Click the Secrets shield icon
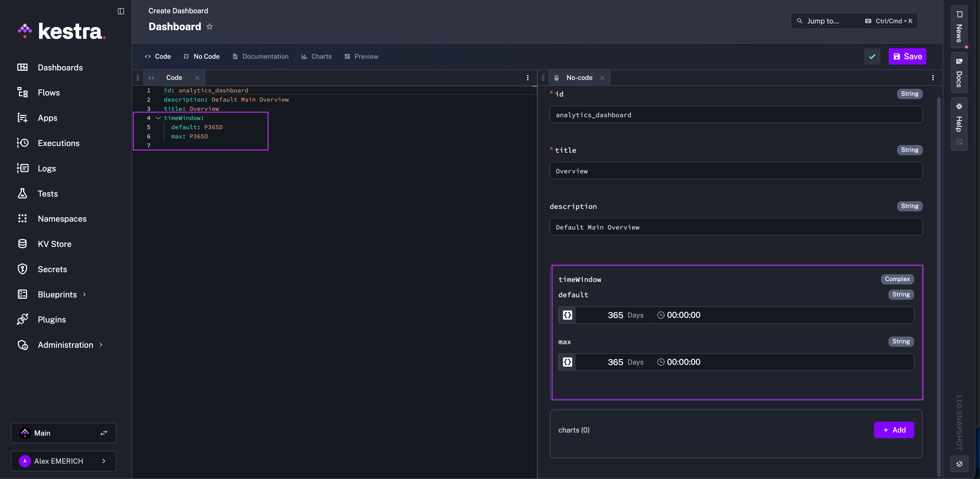Viewport: 980px width, 479px height. 22,269
